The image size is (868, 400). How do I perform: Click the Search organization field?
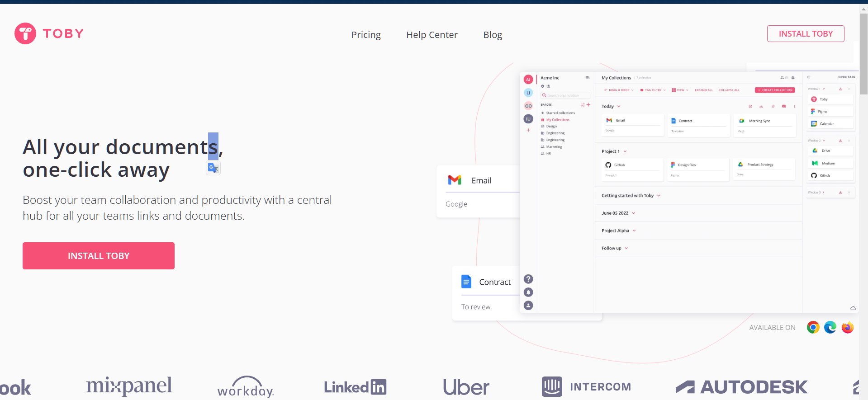[x=565, y=95]
